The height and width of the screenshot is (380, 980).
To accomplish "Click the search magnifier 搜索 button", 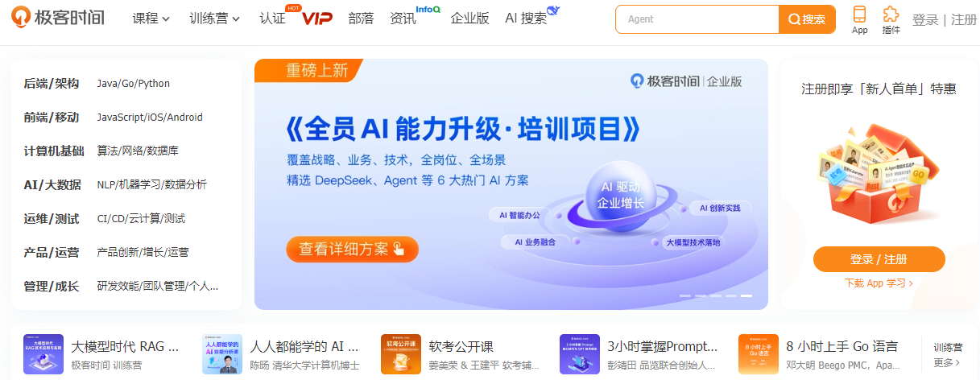I will 807,19.
